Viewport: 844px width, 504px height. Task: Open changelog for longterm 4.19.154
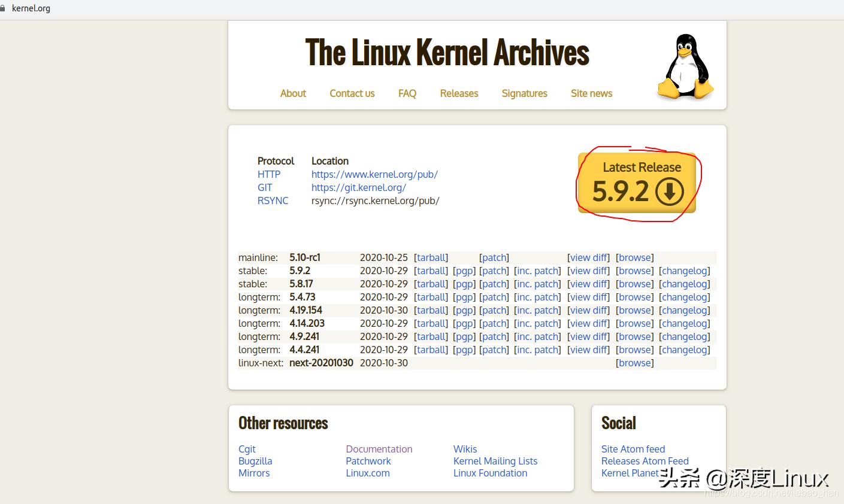point(684,310)
